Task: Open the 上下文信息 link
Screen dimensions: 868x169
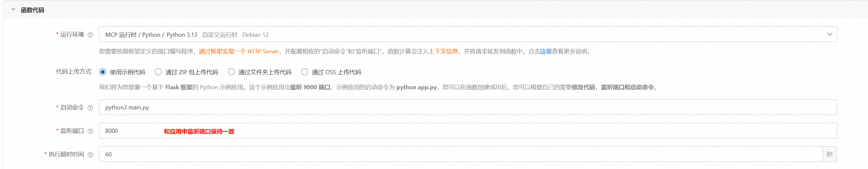Action: pos(443,51)
